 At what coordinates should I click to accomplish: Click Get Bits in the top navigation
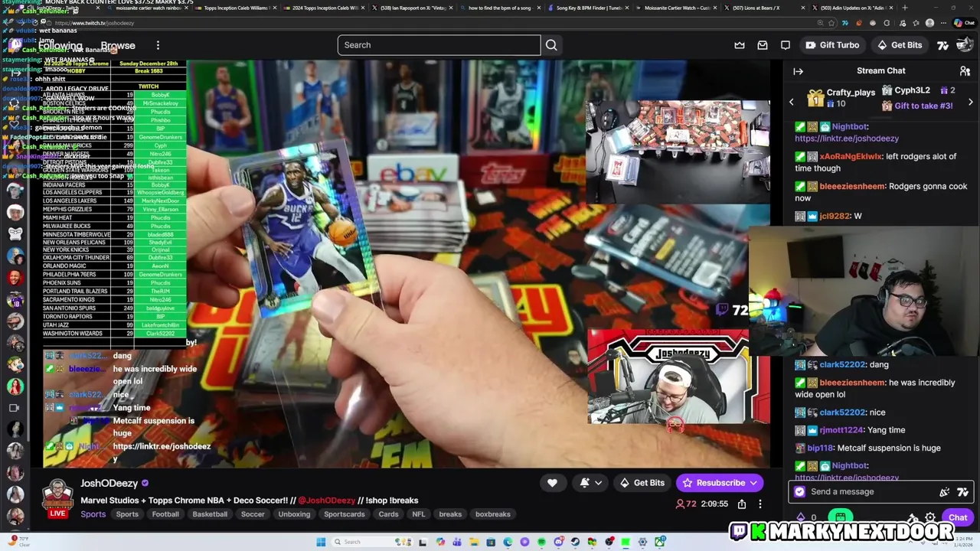pos(899,45)
